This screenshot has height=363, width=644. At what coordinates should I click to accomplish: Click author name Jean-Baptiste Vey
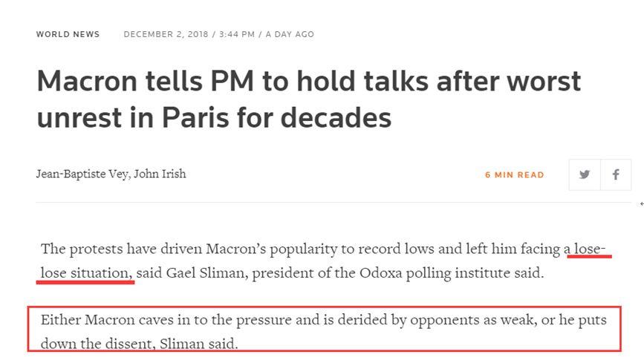[82, 174]
